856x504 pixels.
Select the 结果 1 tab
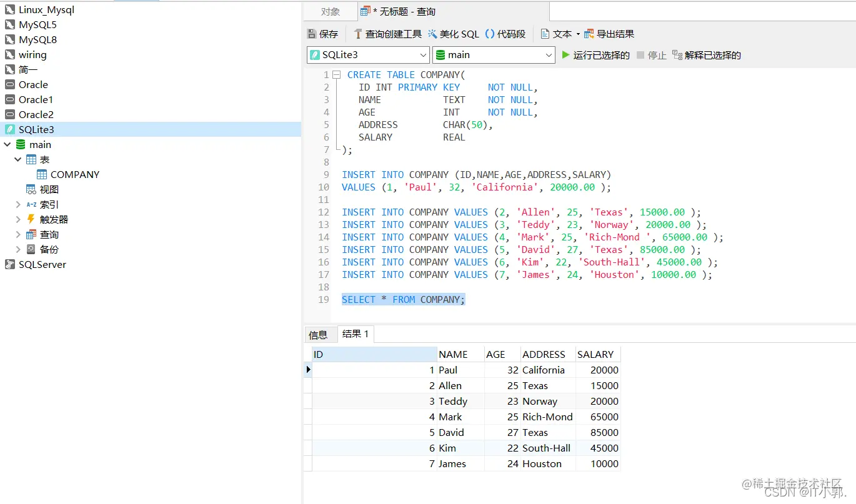click(356, 334)
